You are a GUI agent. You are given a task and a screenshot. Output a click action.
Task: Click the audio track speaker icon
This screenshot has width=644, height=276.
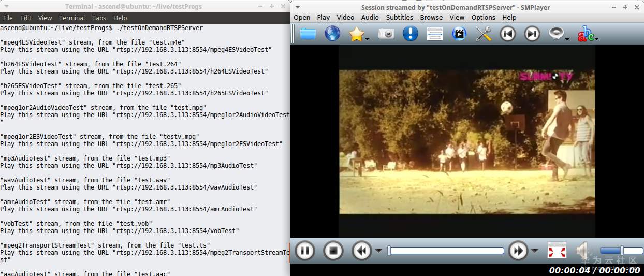point(557,34)
